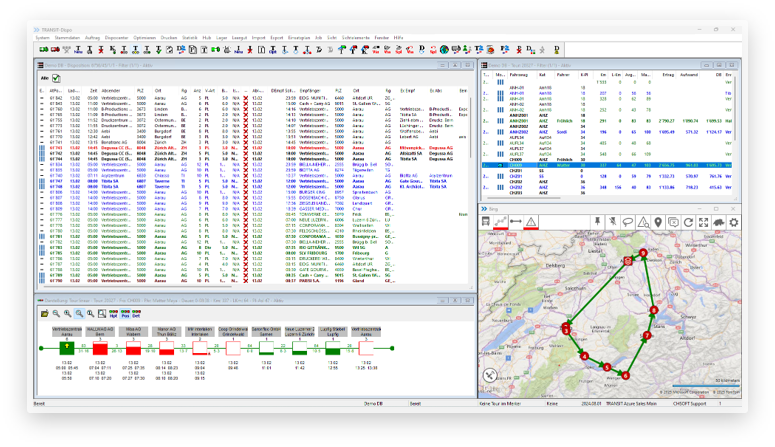This screenshot has height=447, width=775.
Task: Open the Stammdaten menu
Action: pyautogui.click(x=67, y=36)
